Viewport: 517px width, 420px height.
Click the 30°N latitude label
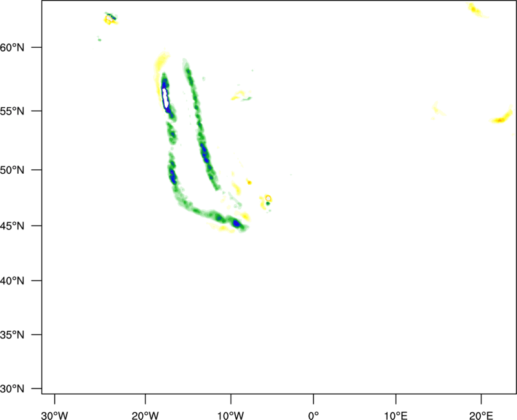[12, 389]
